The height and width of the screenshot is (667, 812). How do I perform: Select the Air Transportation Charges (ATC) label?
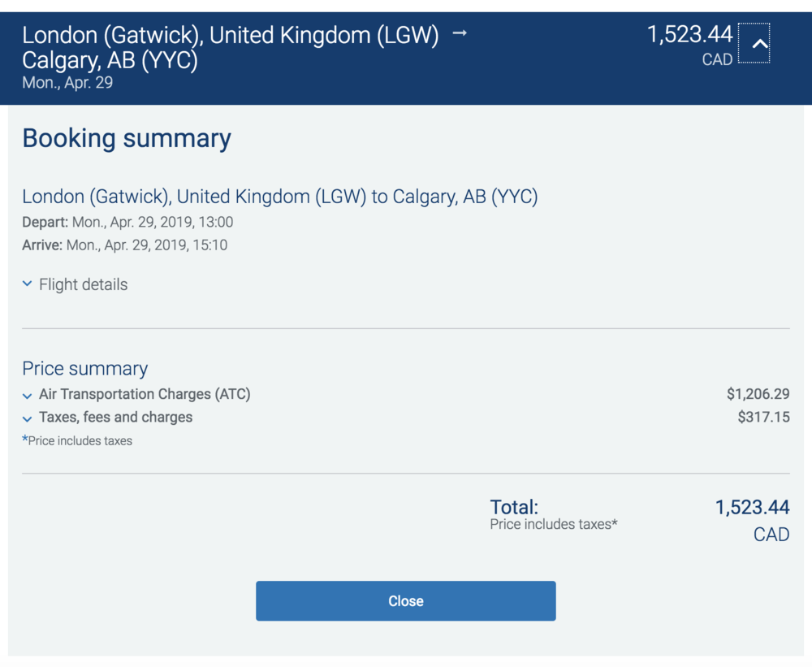145,394
